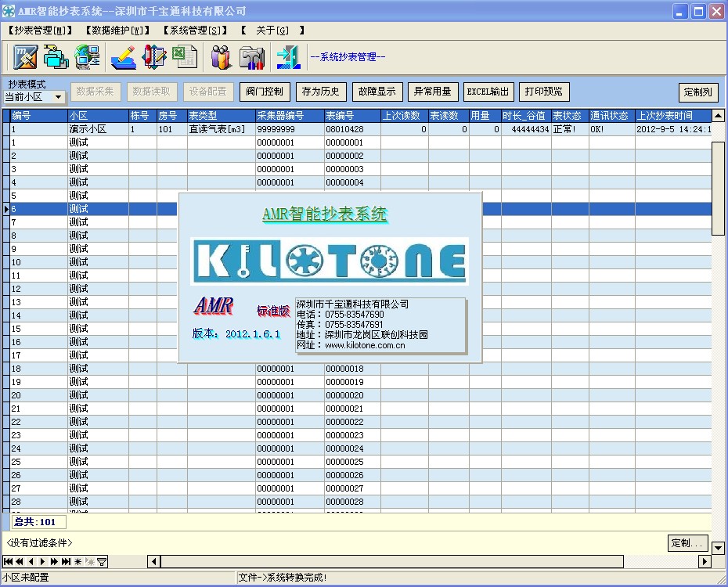Click the stacked windows hand toolbar icon
Screen dimensions: 728x587
56,57
